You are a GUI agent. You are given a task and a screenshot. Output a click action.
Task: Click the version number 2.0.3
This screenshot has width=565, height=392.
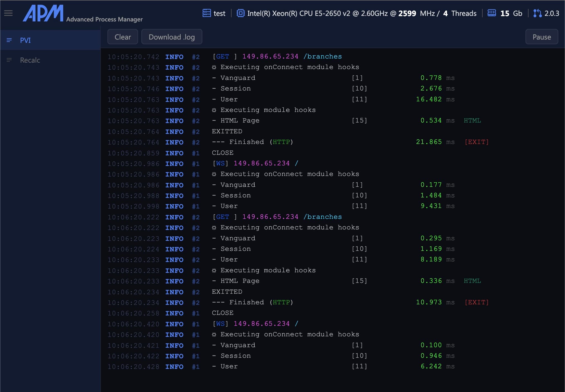552,13
